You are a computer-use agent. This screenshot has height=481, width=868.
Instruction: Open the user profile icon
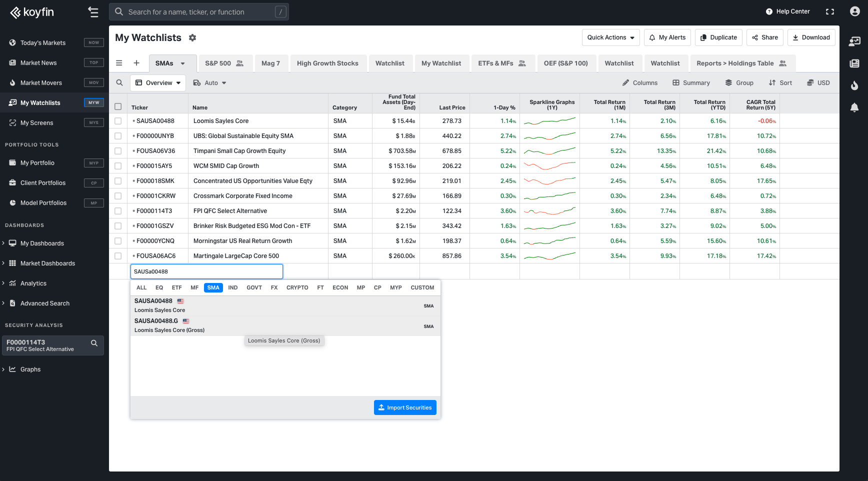pos(855,11)
